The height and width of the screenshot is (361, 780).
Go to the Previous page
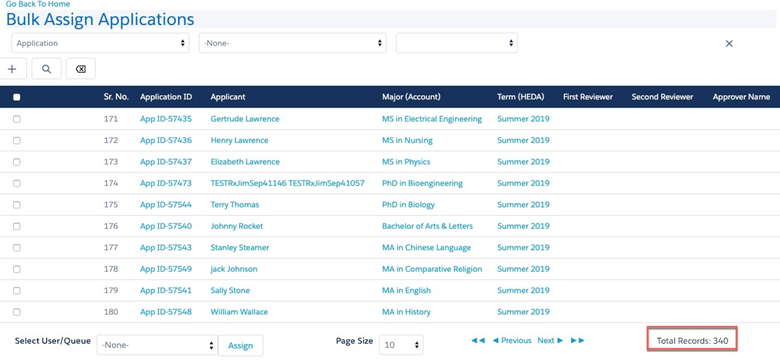[x=512, y=341]
